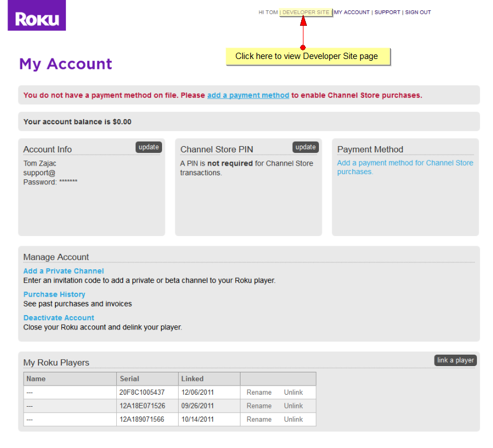Click the 'HI TOM' greeting text

(x=268, y=12)
